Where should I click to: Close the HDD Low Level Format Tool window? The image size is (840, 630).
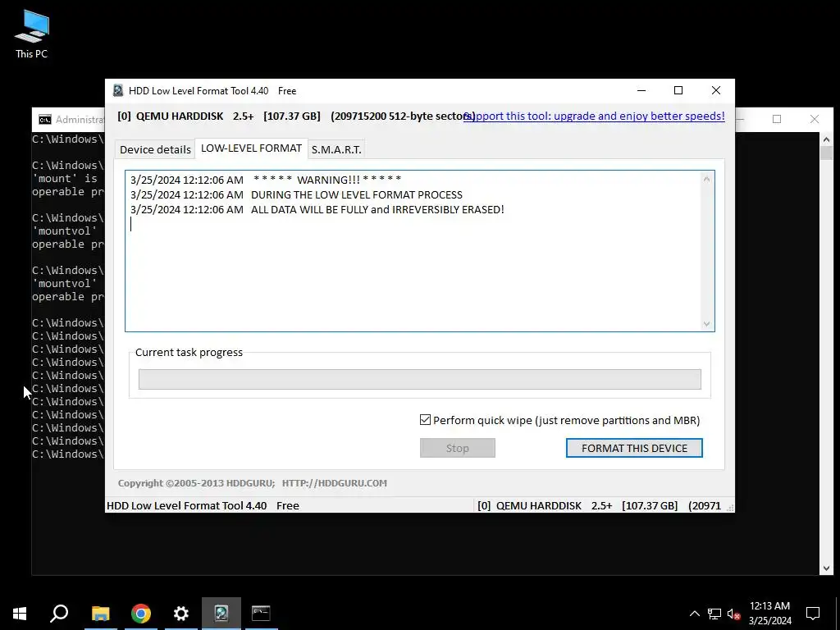[x=715, y=90]
